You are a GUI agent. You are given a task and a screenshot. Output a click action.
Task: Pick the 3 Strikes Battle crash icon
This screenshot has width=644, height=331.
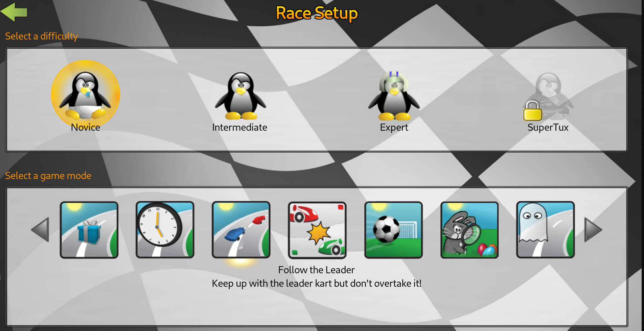click(317, 230)
